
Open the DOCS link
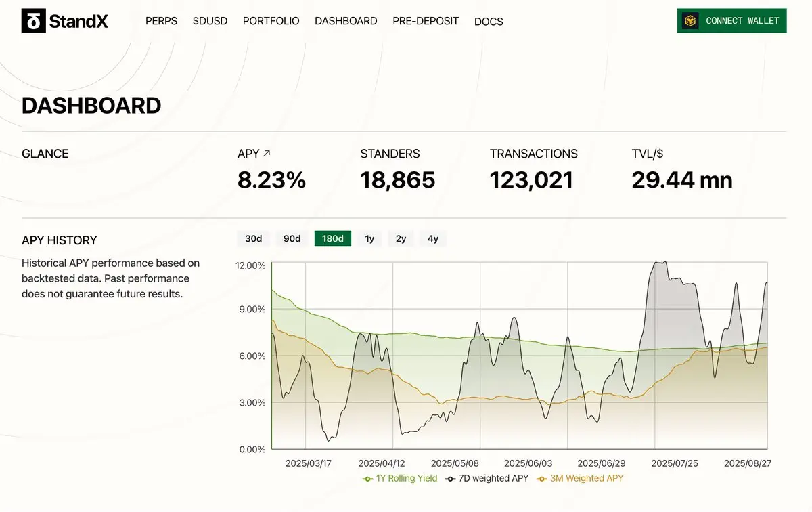pyautogui.click(x=489, y=22)
